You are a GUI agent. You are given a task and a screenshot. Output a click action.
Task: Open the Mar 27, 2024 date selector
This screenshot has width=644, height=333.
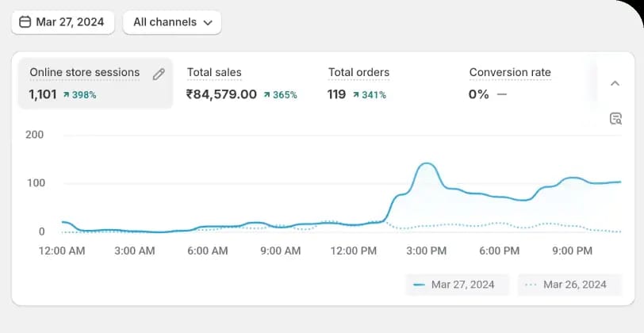point(63,22)
